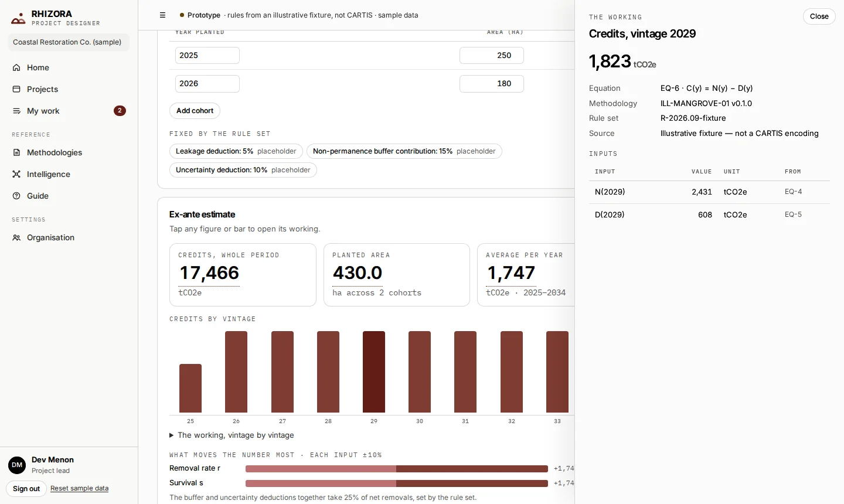Open the working for 17,466 credits
Image resolution: width=844 pixels, height=504 pixels.
(x=209, y=273)
